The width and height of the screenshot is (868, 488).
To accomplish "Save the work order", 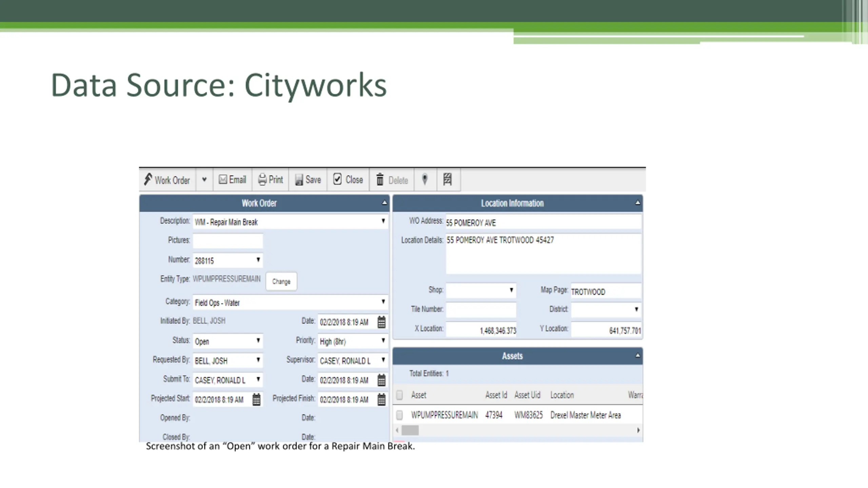I will [x=308, y=180].
